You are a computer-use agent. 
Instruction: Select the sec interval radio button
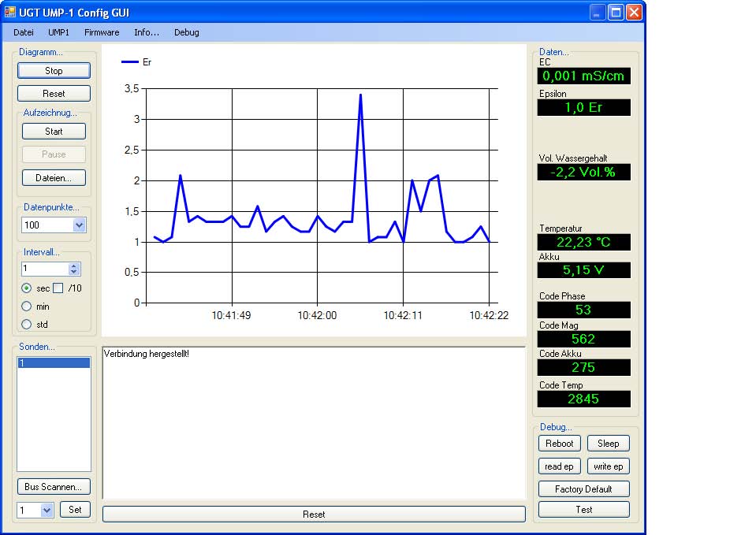click(x=27, y=288)
